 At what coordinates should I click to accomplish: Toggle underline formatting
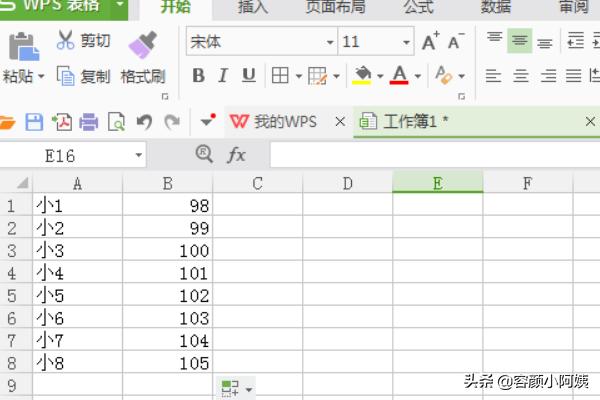click(x=249, y=75)
